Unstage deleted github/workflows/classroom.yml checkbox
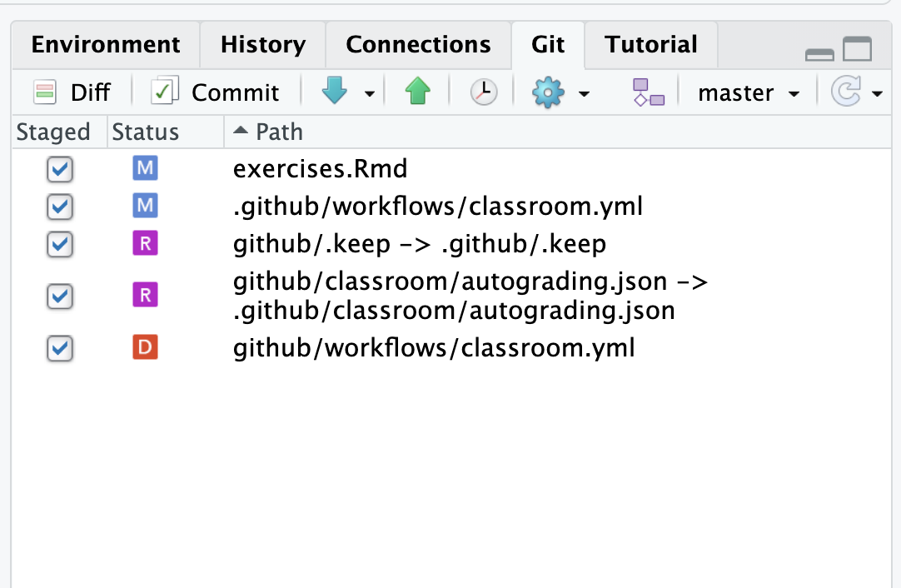Viewport: 901px width, 588px height. (x=60, y=348)
